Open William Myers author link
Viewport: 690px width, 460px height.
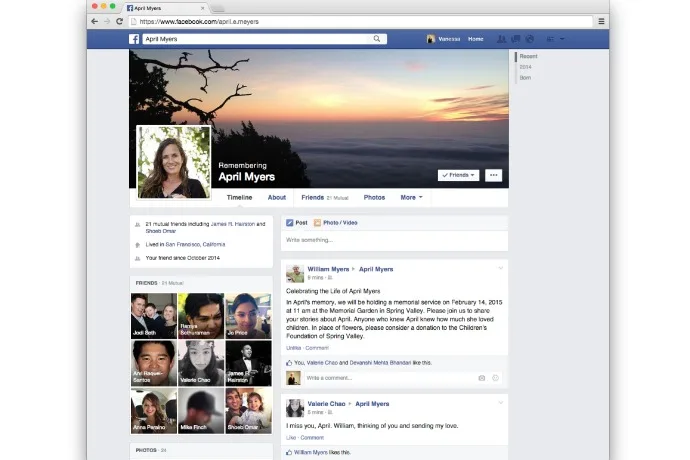click(328, 269)
